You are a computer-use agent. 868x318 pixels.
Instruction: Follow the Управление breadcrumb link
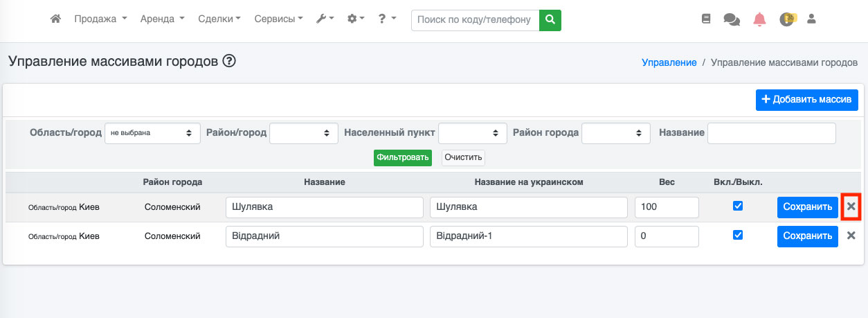669,62
